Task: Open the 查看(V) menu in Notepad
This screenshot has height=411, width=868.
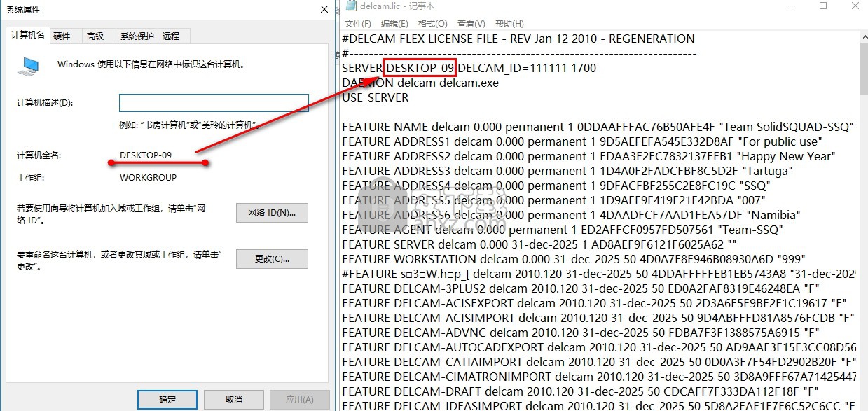Action: pos(471,24)
